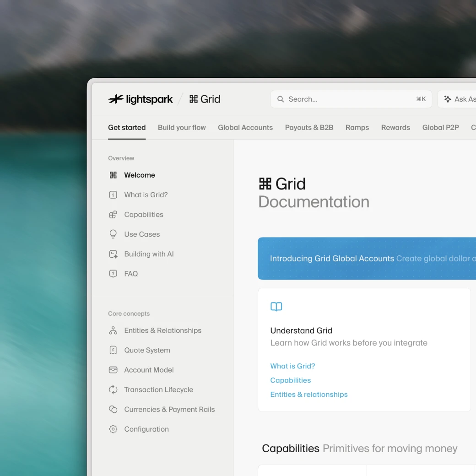Switch to the Get started tab
The height and width of the screenshot is (476, 476).
[x=127, y=128]
